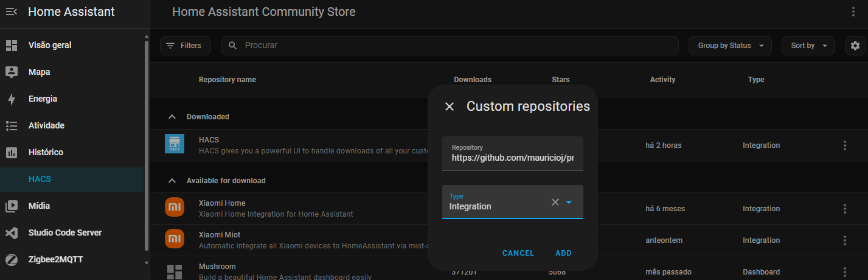Click the Repository URL input field
The height and width of the screenshot is (280, 868).
[513, 153]
